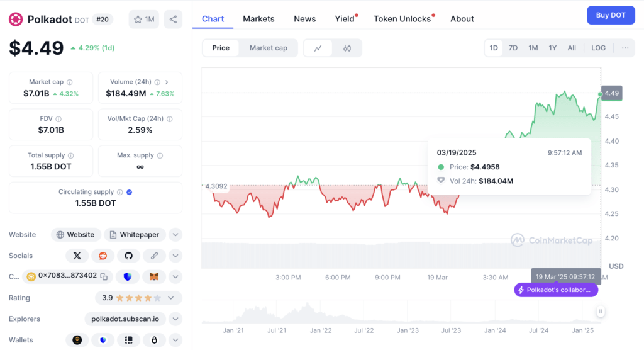Click the $184.49M volume value
The width and height of the screenshot is (644, 350).
point(126,94)
